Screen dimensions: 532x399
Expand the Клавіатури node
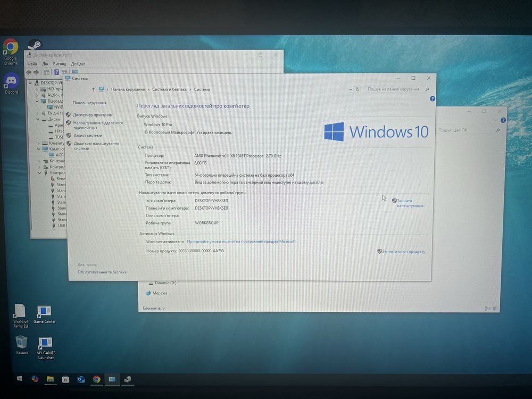tap(38, 143)
